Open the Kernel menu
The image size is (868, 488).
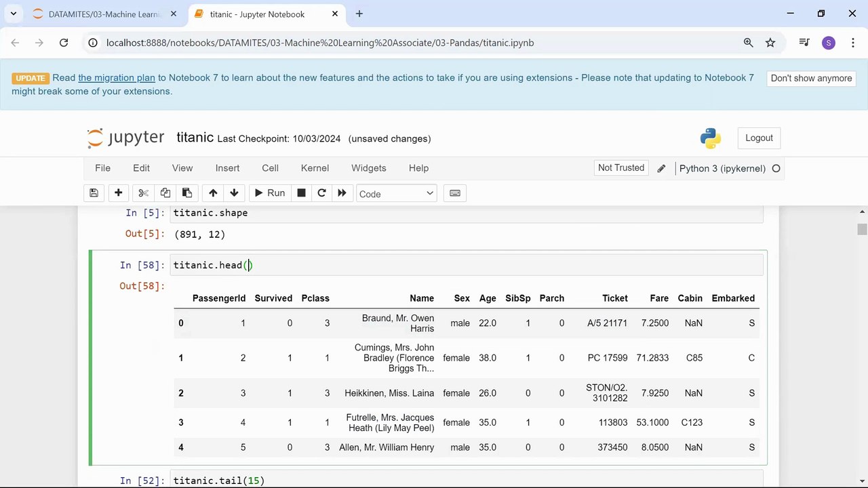(315, 168)
